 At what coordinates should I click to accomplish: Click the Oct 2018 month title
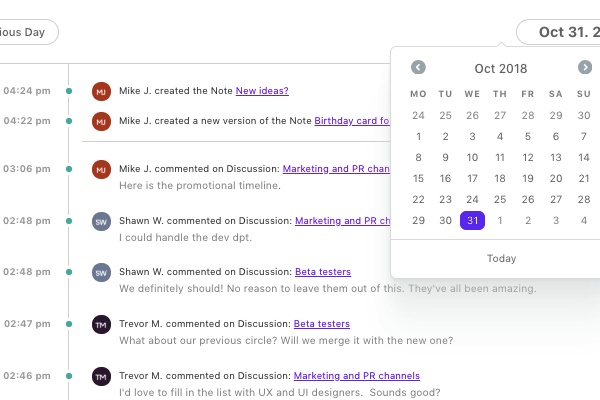click(x=501, y=69)
